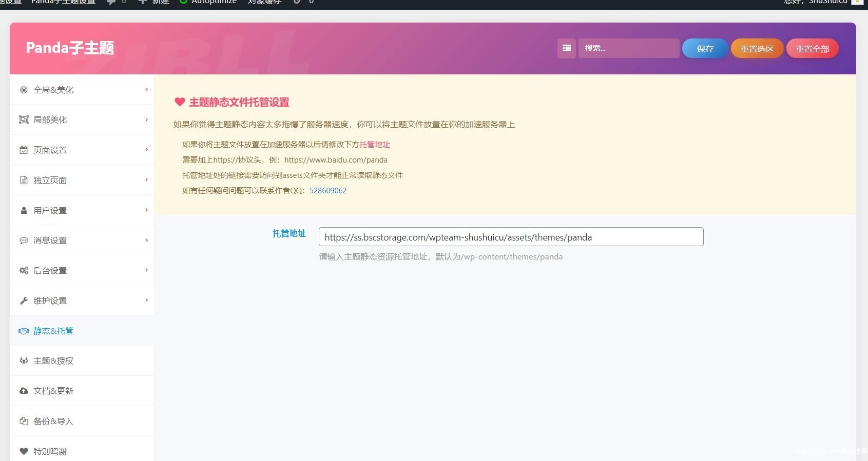The height and width of the screenshot is (461, 868).
Task: Click the user icon beside 用户设置
Action: 24,210
